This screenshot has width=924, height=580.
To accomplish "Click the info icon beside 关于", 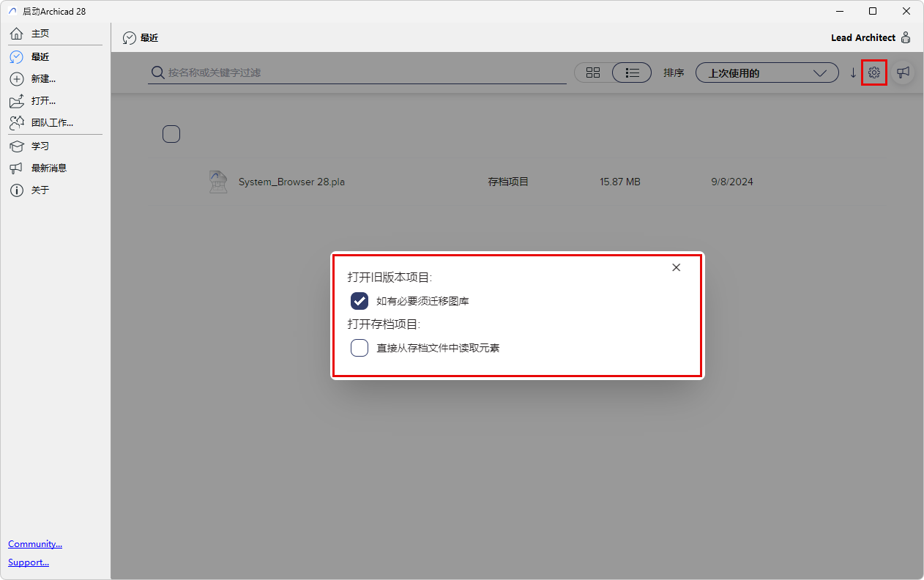I will point(17,190).
